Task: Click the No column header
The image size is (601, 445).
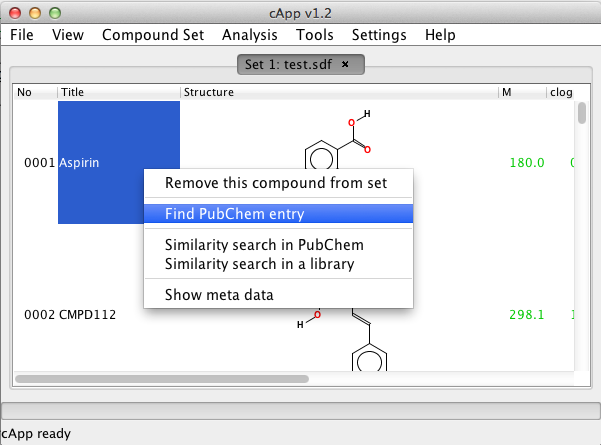Action: [35, 92]
